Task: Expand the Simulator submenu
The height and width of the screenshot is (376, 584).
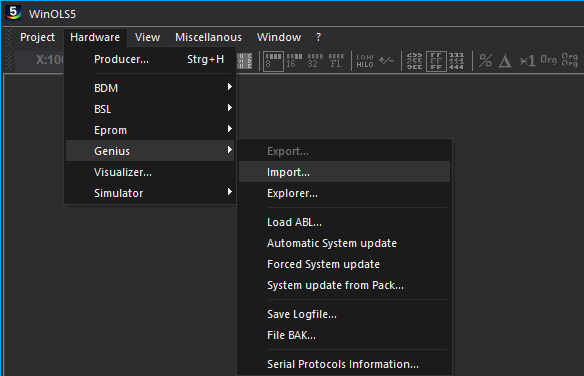Action: pyautogui.click(x=150, y=193)
